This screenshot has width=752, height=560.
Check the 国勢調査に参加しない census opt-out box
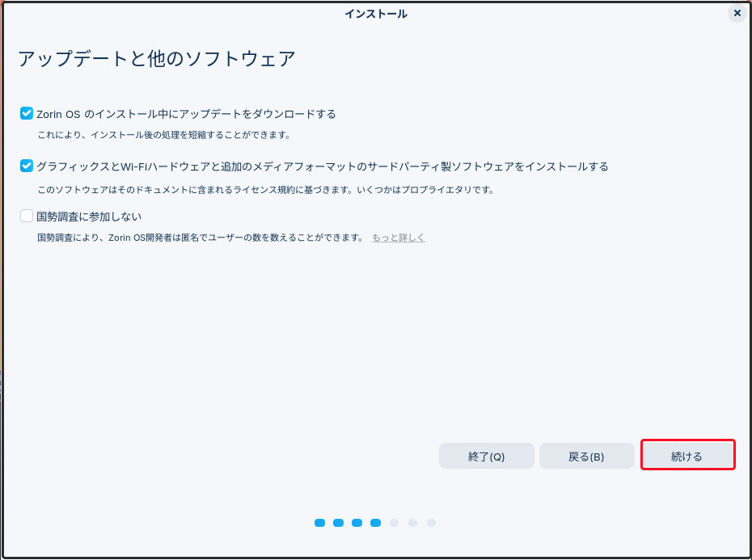[x=27, y=216]
